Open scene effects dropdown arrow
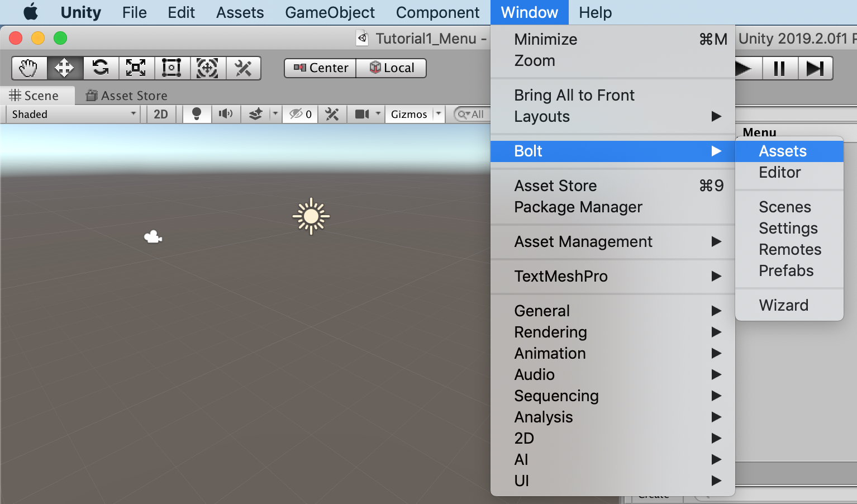The image size is (857, 504). click(275, 114)
